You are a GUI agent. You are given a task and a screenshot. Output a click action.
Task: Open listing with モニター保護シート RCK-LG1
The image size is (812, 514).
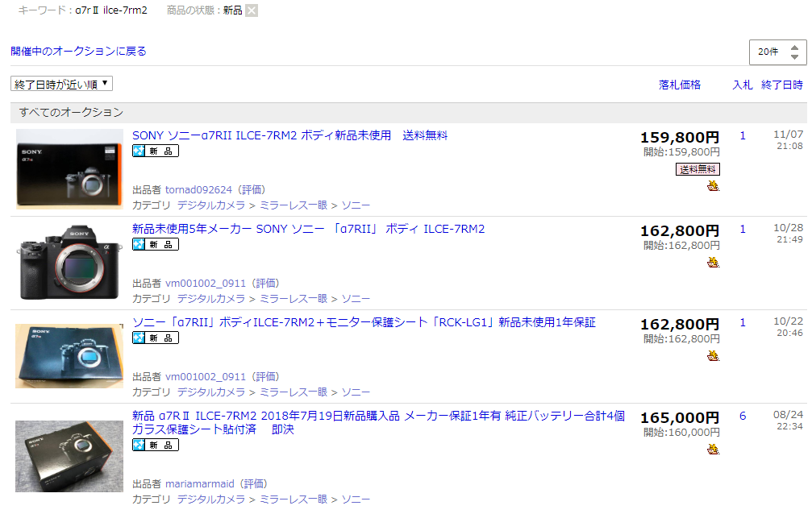coord(364,322)
